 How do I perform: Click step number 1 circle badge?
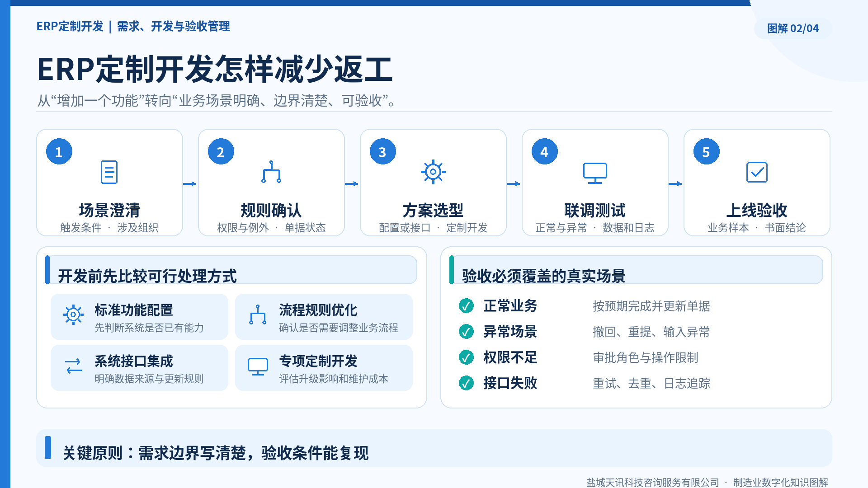point(59,152)
